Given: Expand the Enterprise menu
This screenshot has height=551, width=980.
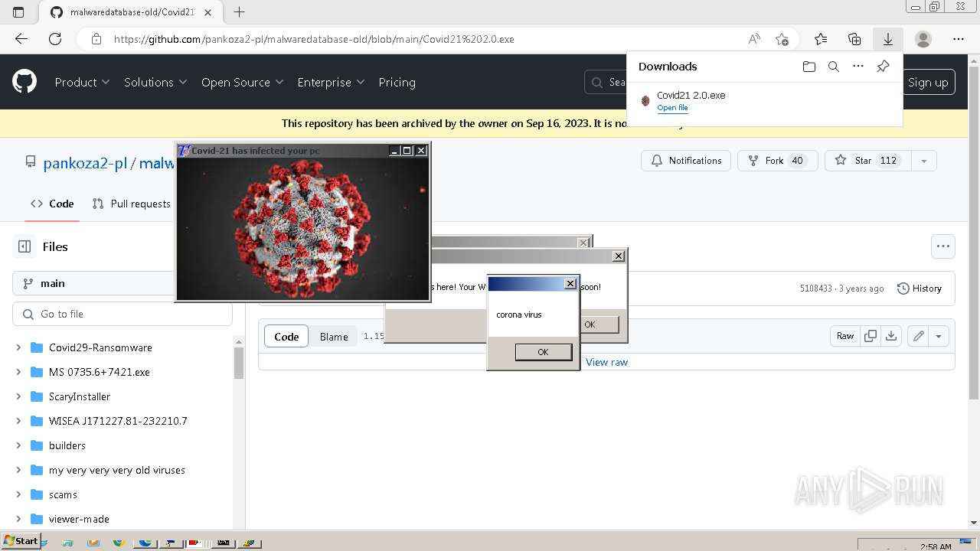Looking at the screenshot, I should coord(331,82).
